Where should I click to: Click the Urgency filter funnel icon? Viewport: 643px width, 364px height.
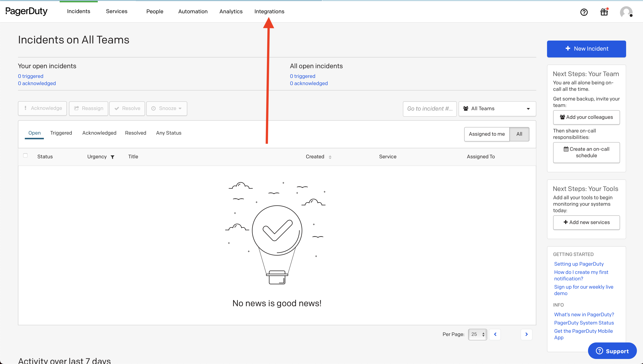click(113, 157)
